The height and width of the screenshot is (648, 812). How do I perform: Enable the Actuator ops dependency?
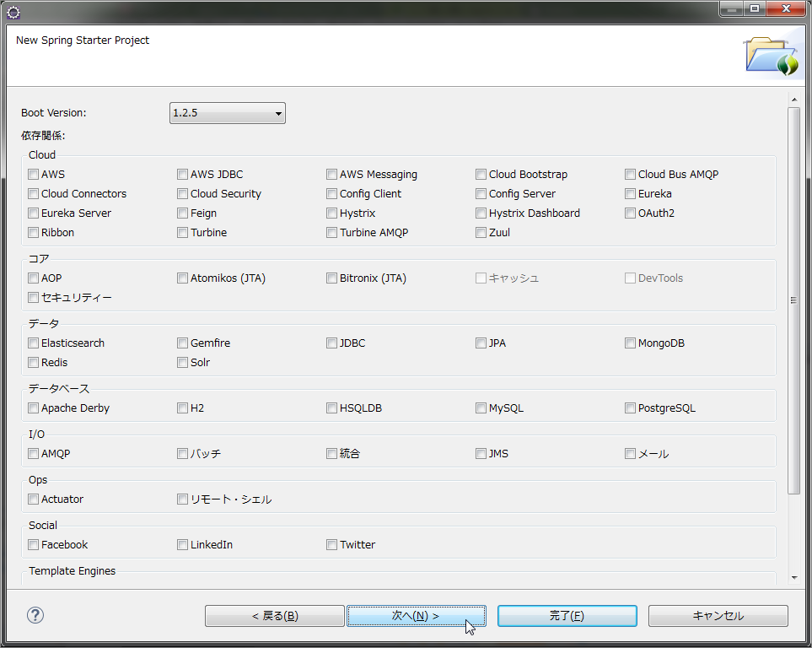[33, 499]
